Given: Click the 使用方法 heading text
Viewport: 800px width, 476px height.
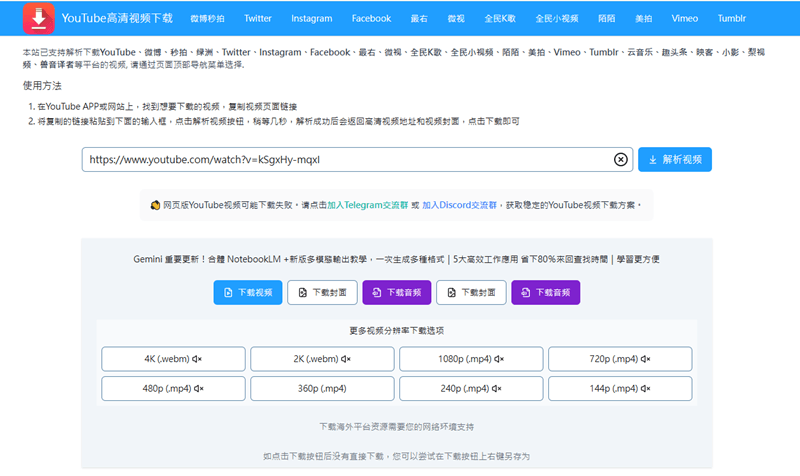Looking at the screenshot, I should [x=42, y=86].
